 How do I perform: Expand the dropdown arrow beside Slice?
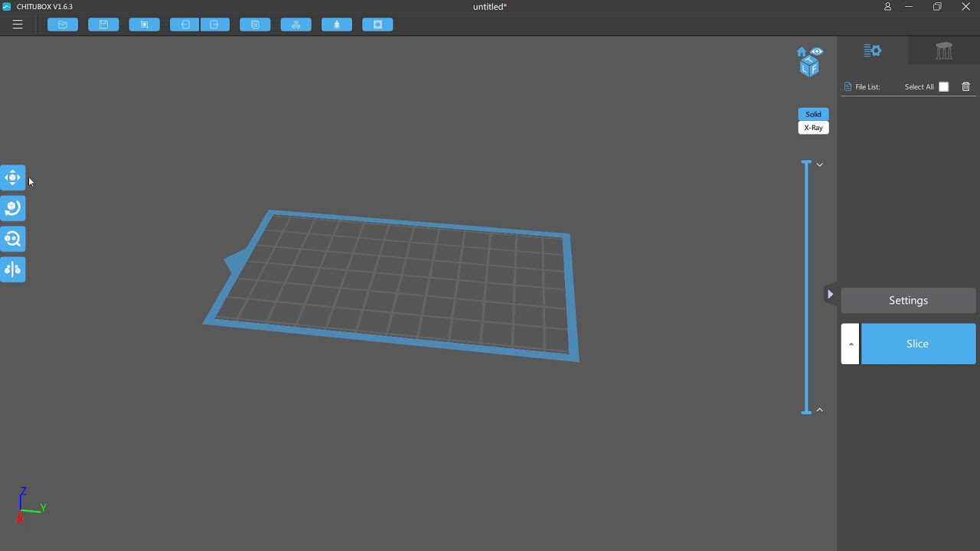pyautogui.click(x=851, y=344)
